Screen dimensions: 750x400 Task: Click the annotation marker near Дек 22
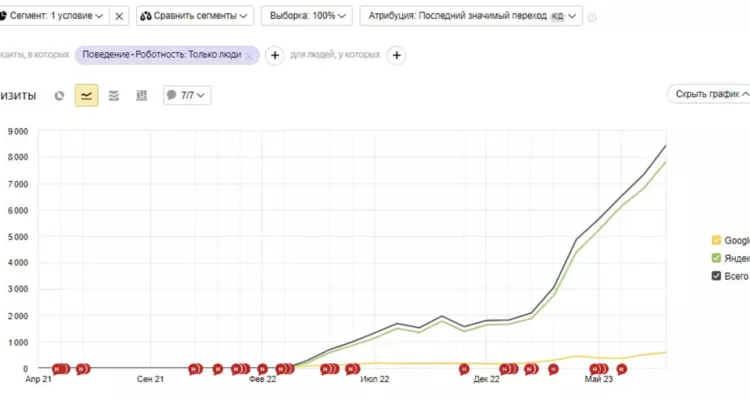(x=464, y=369)
